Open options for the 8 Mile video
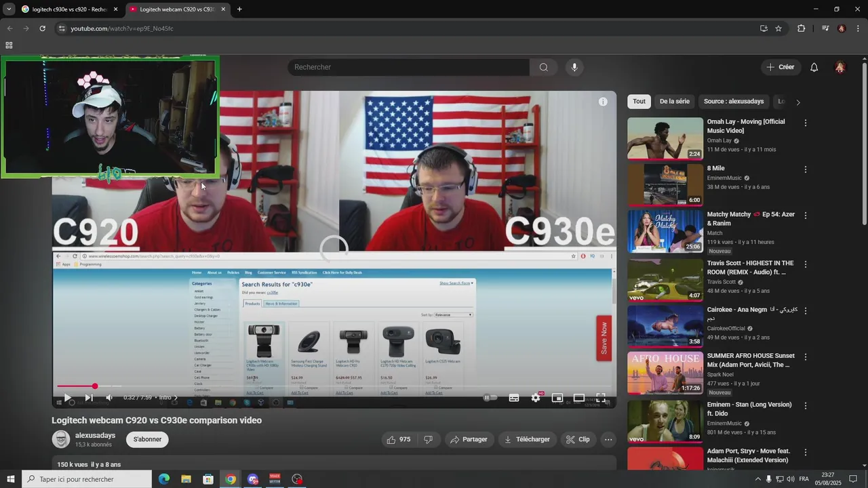Viewport: 868px width, 488px height. coord(806,169)
